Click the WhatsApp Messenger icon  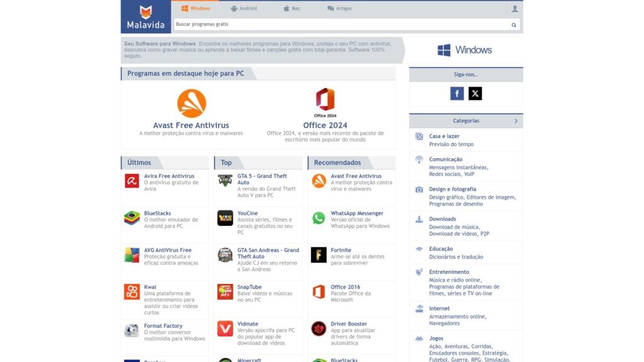[319, 218]
